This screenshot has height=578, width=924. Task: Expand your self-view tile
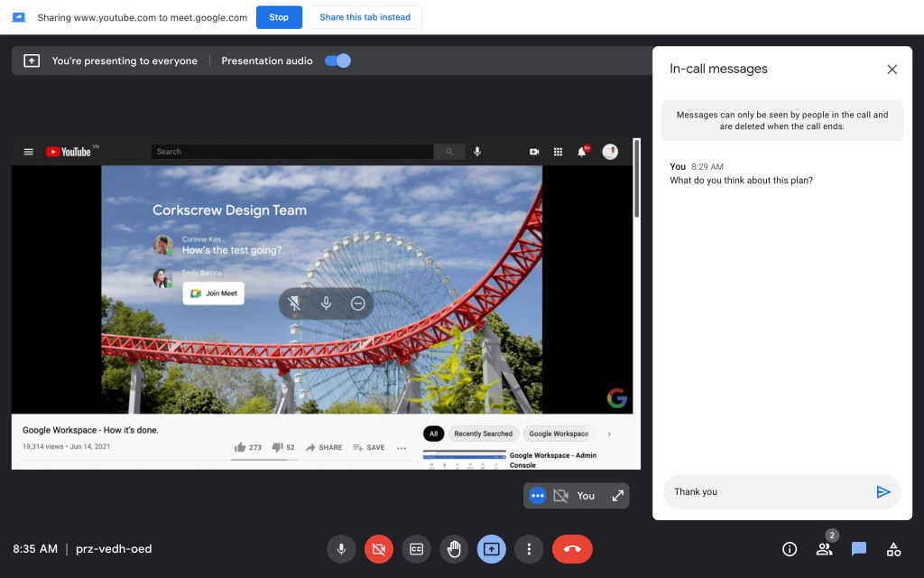click(617, 496)
